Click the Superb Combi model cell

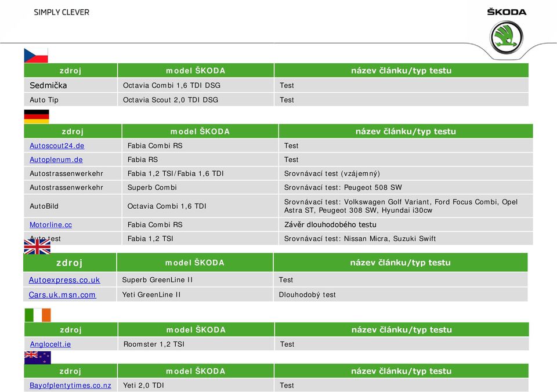tap(200, 187)
